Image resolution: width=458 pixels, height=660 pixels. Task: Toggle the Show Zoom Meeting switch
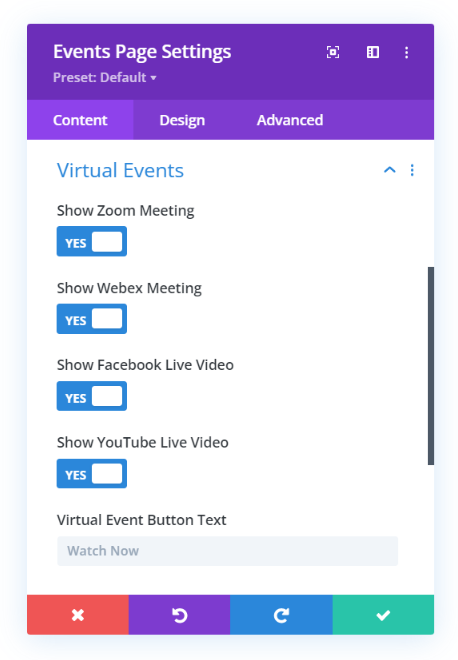coord(92,241)
